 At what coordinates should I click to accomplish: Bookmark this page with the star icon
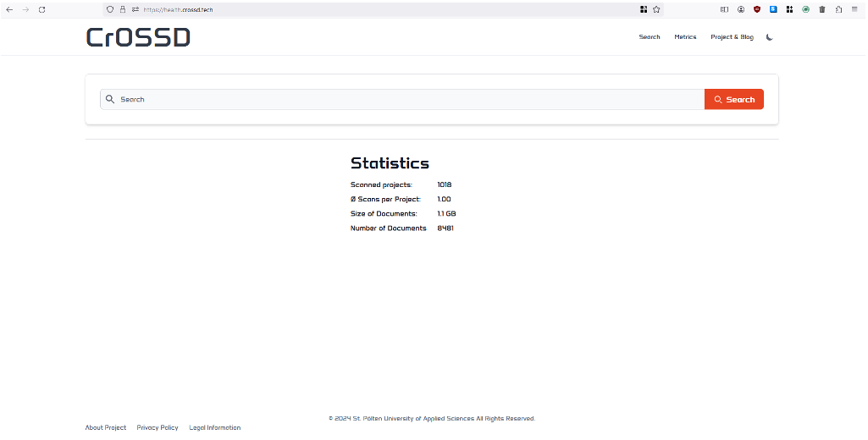656,9
